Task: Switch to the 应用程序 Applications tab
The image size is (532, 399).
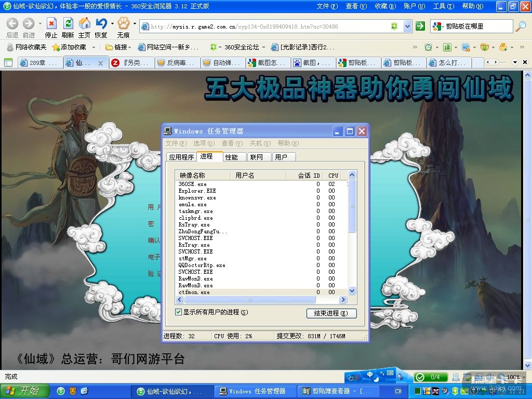Action: click(181, 157)
